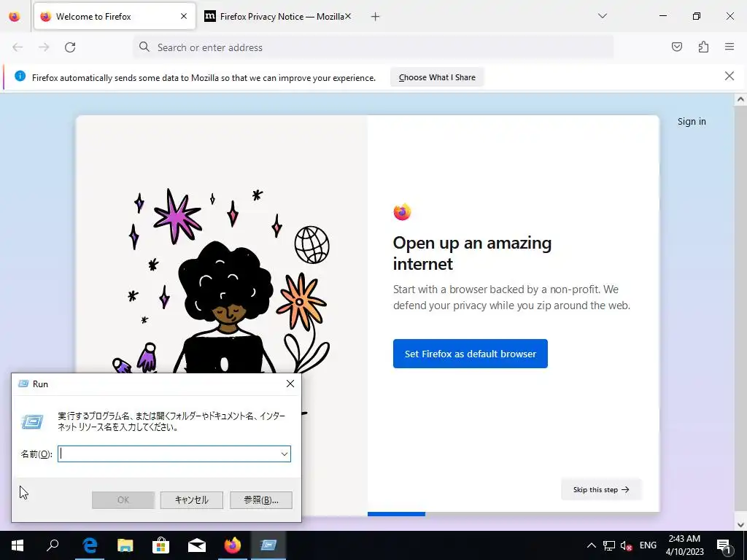Click the info icon in notification bar
The image size is (747, 560).
pyautogui.click(x=20, y=76)
